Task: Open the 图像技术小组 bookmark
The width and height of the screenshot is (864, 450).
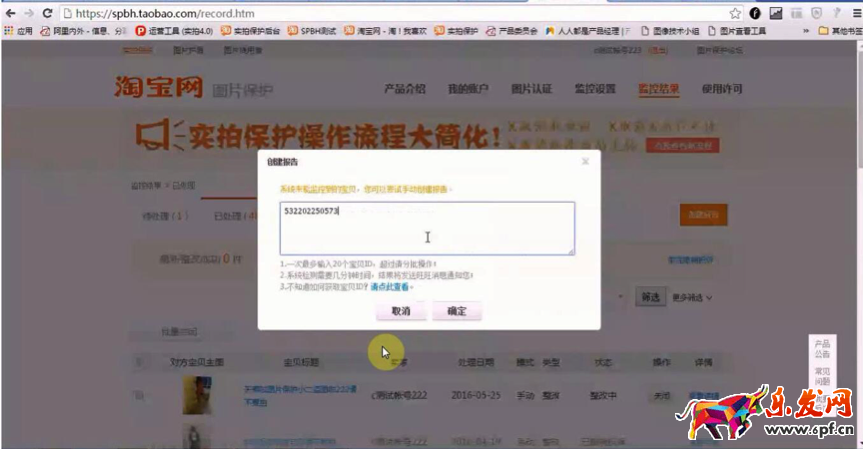Action: click(x=671, y=31)
